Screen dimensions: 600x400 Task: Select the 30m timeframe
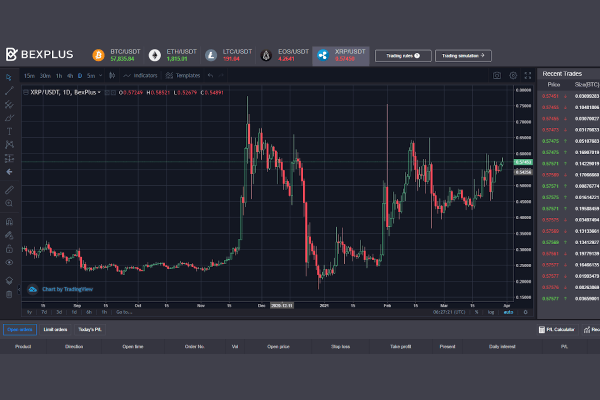45,76
